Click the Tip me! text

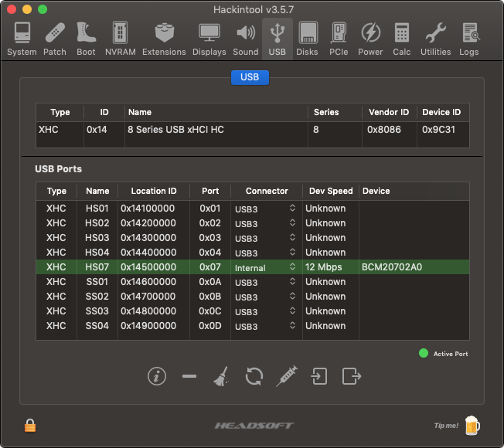(446, 426)
